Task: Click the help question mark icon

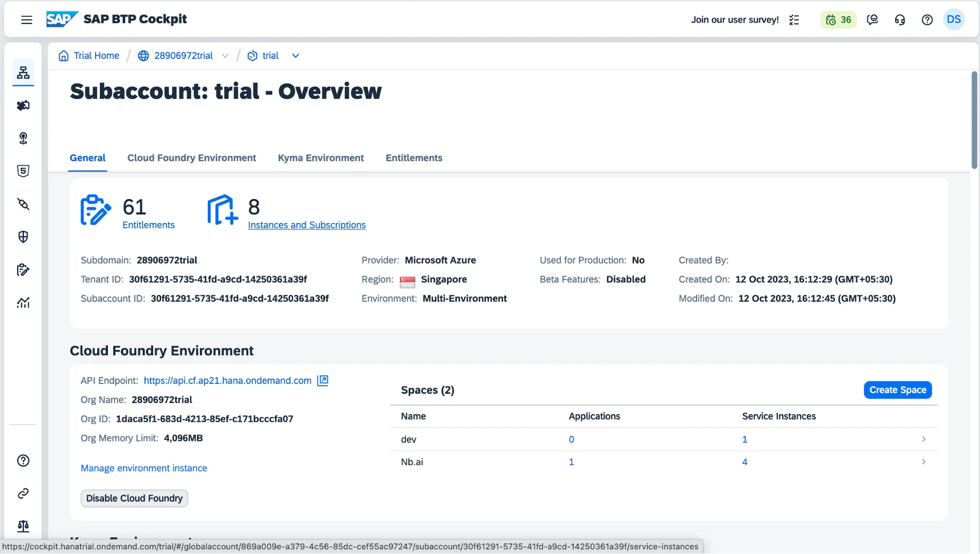Action: [928, 20]
